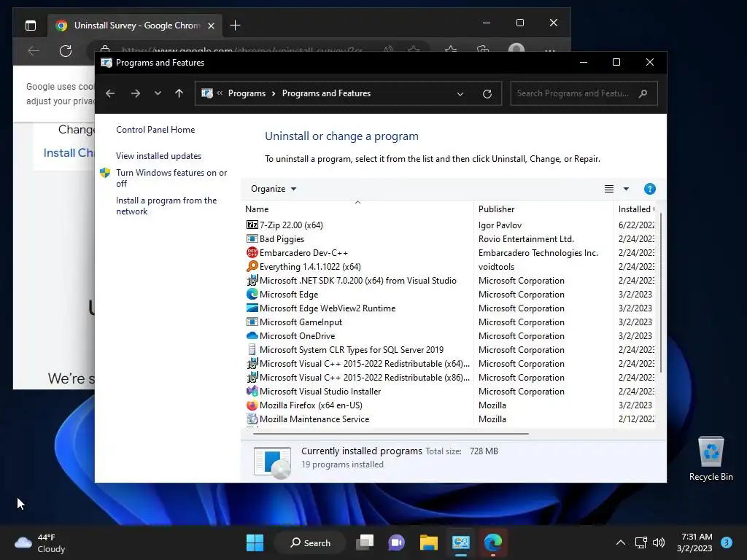Open Microsoft Edge from the taskbar
Screen dimensions: 747x560
(x=492, y=542)
